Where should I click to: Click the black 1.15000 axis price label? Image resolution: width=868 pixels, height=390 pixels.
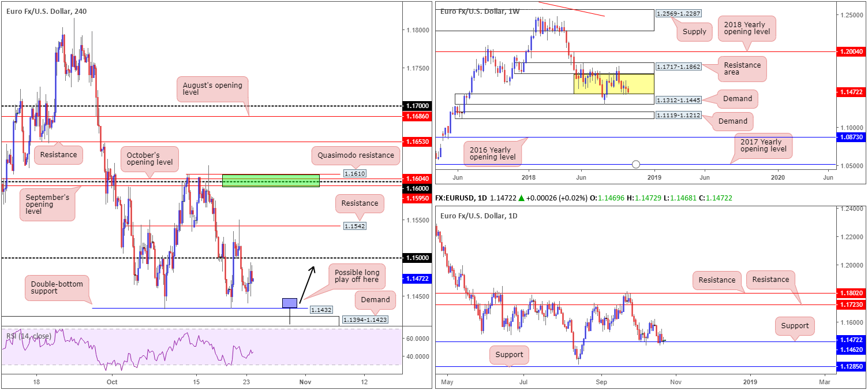pos(417,258)
